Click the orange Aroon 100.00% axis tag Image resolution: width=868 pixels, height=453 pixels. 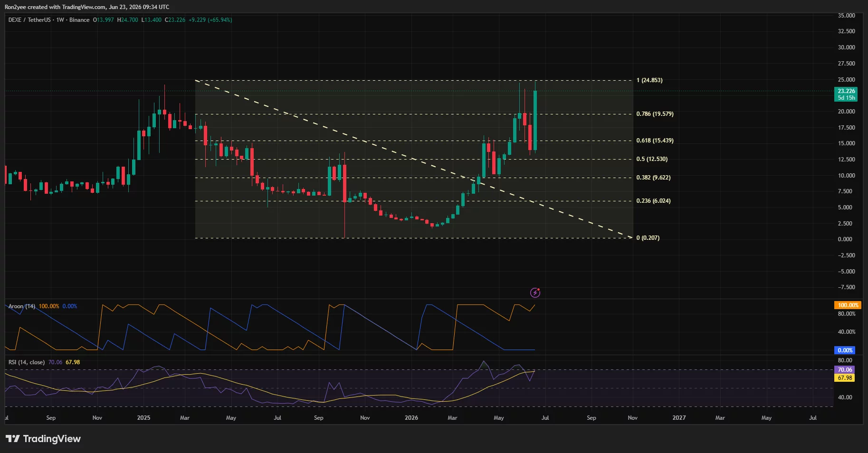(848, 305)
